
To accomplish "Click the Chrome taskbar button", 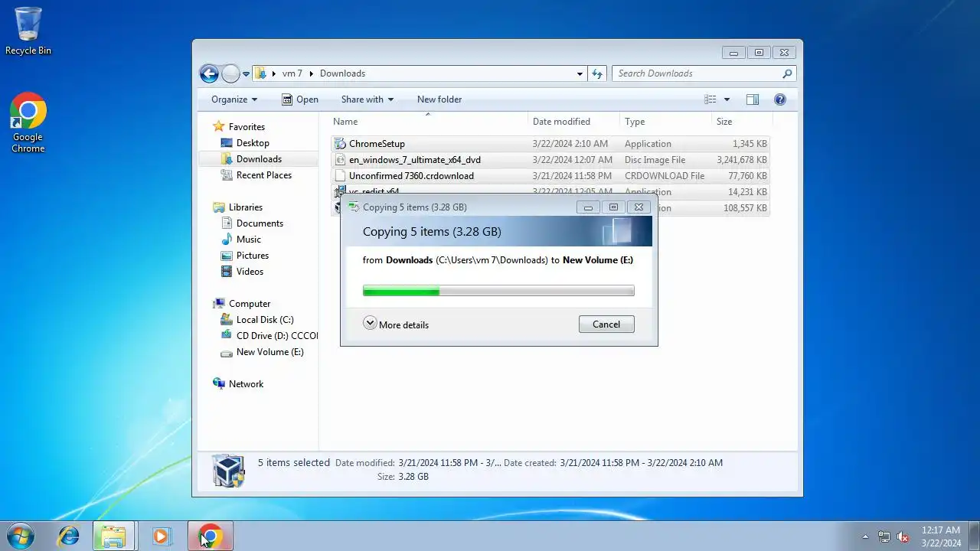I will pyautogui.click(x=211, y=536).
